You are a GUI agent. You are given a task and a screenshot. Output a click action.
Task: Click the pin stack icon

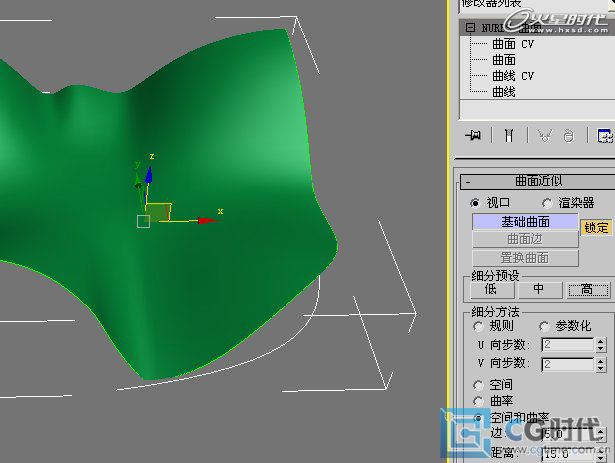click(x=474, y=136)
